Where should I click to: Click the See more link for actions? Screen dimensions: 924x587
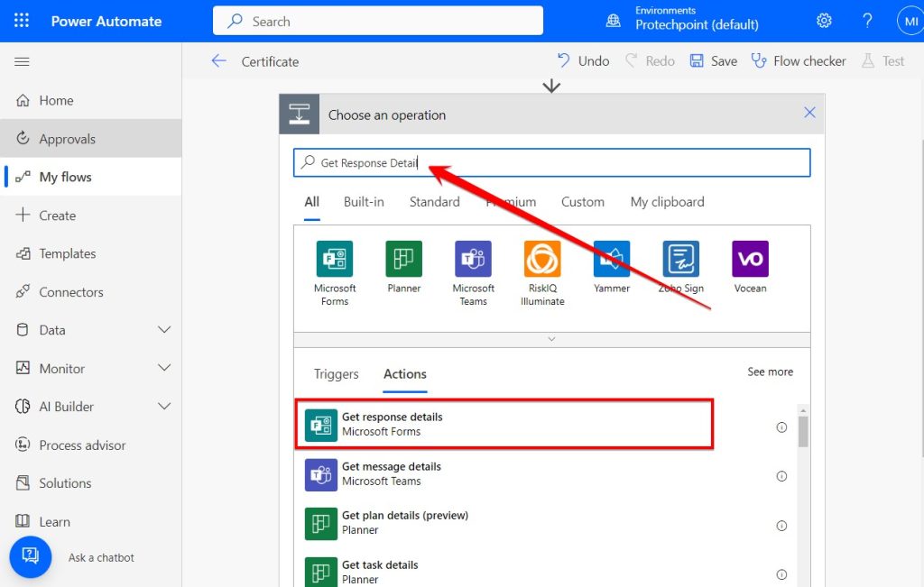click(770, 371)
